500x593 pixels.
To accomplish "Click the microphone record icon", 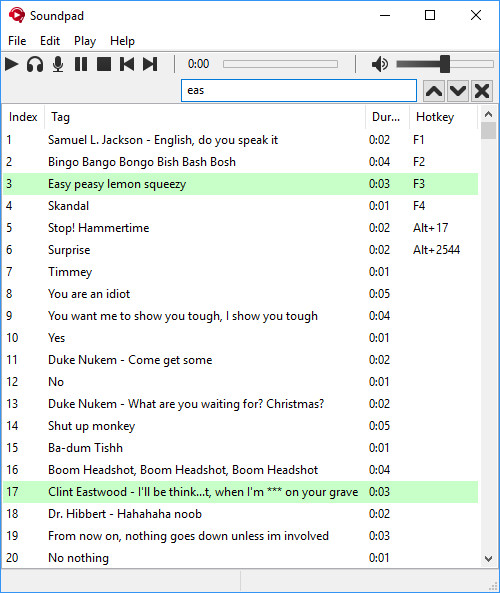I will (58, 64).
